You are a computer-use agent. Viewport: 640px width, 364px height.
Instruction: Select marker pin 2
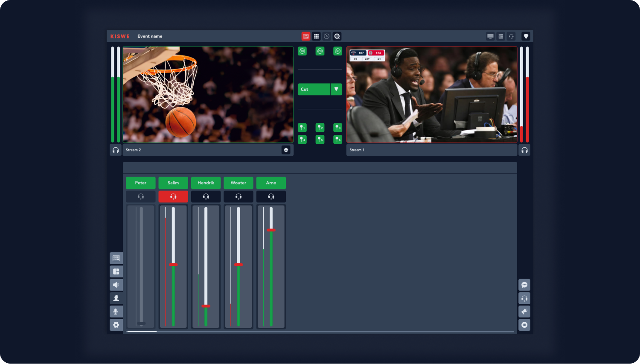pos(320,128)
